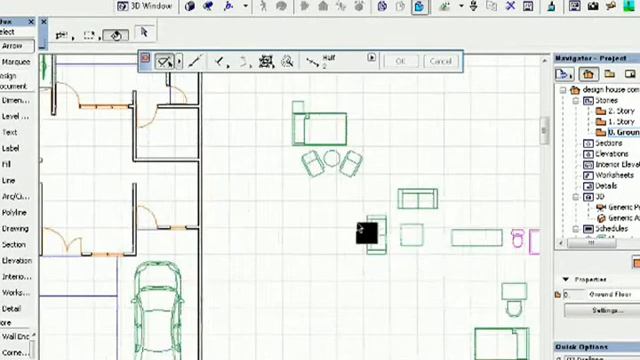Viewport: 640px width, 360px height.
Task: Select the Drawing tool in Toolbox
Action: [x=16, y=229]
